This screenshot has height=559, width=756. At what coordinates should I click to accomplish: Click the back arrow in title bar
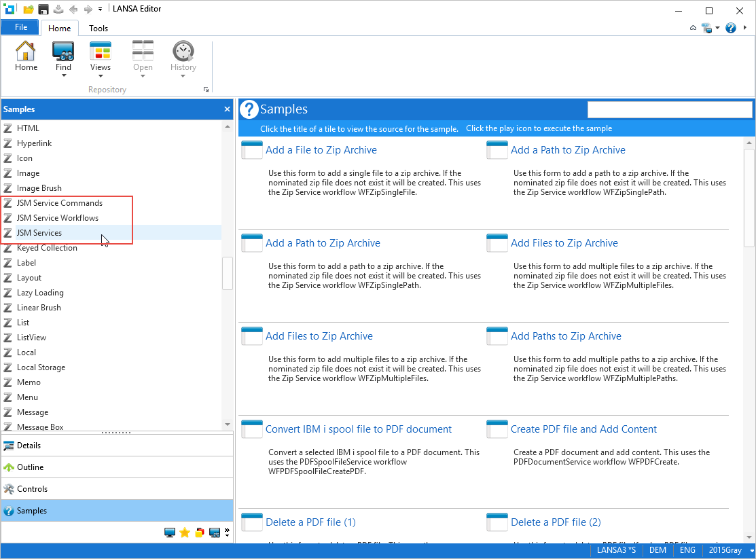73,9
